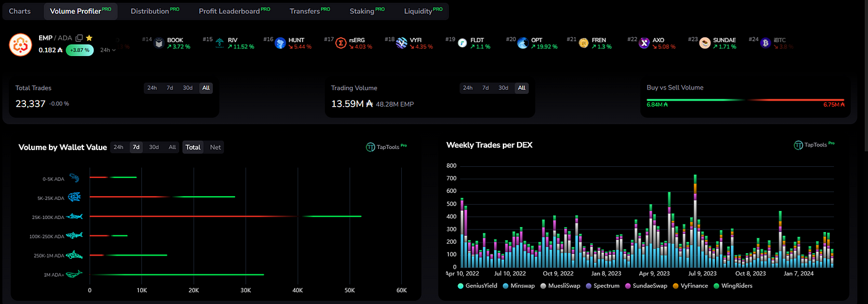Set Volume by Wallet Value to 7d
The image size is (868, 304).
(x=136, y=147)
